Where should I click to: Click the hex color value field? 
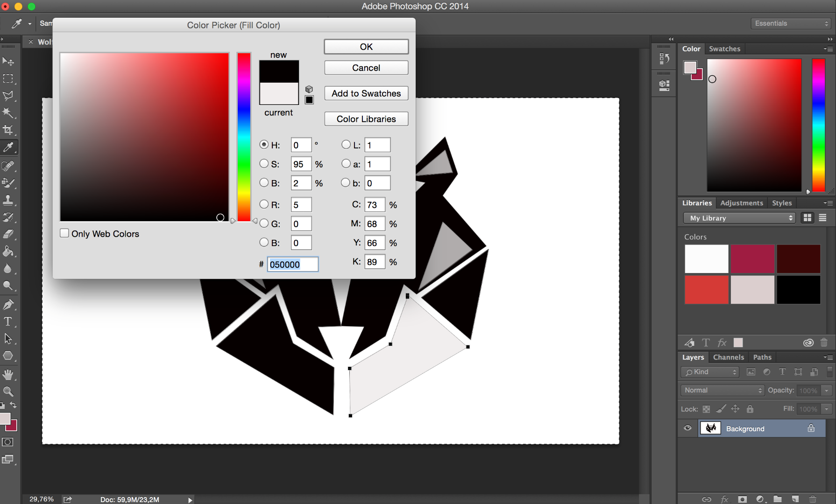(x=293, y=264)
